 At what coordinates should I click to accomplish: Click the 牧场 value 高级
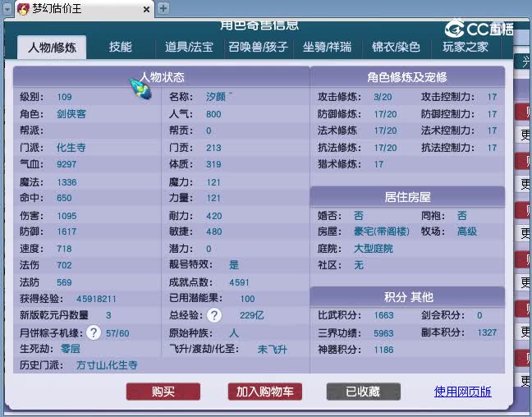pos(467,231)
